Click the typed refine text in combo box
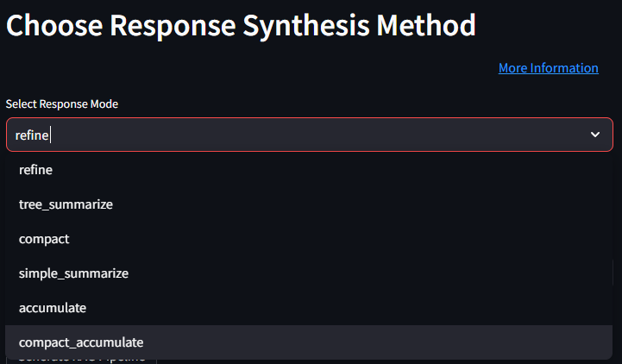The height and width of the screenshot is (364, 622). tap(33, 135)
